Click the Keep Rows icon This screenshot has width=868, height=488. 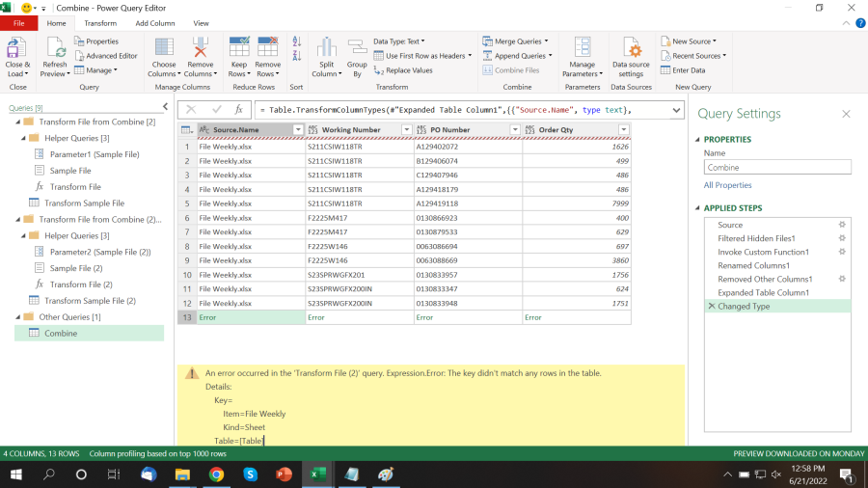pyautogui.click(x=239, y=47)
